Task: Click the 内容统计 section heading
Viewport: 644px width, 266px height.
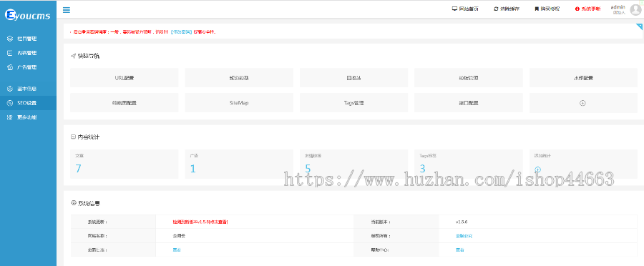Action: click(88, 137)
